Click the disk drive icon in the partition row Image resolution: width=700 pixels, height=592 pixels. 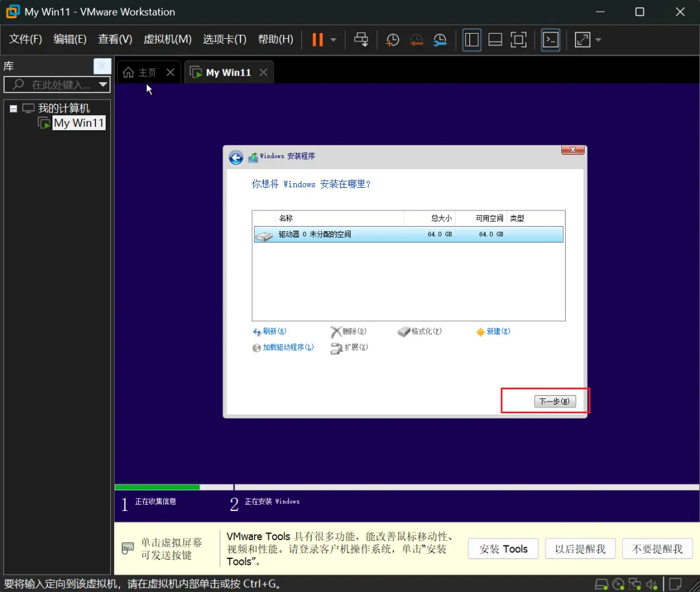(264, 236)
